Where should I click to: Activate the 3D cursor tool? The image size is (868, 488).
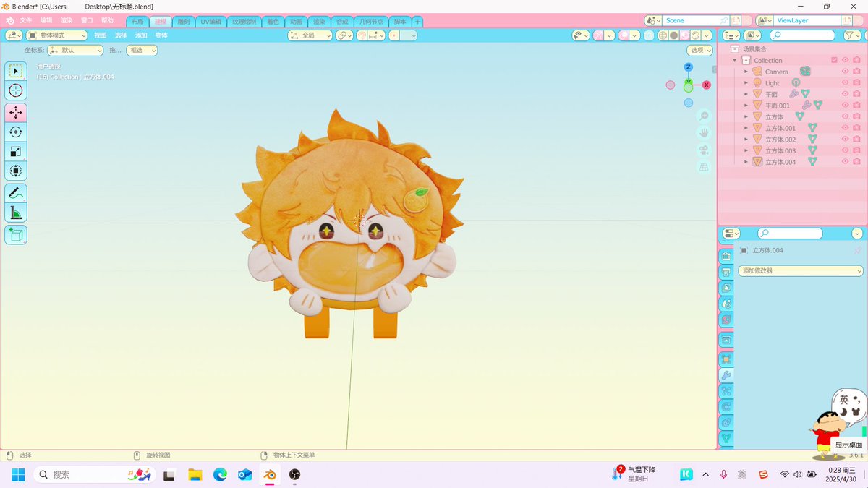click(16, 90)
